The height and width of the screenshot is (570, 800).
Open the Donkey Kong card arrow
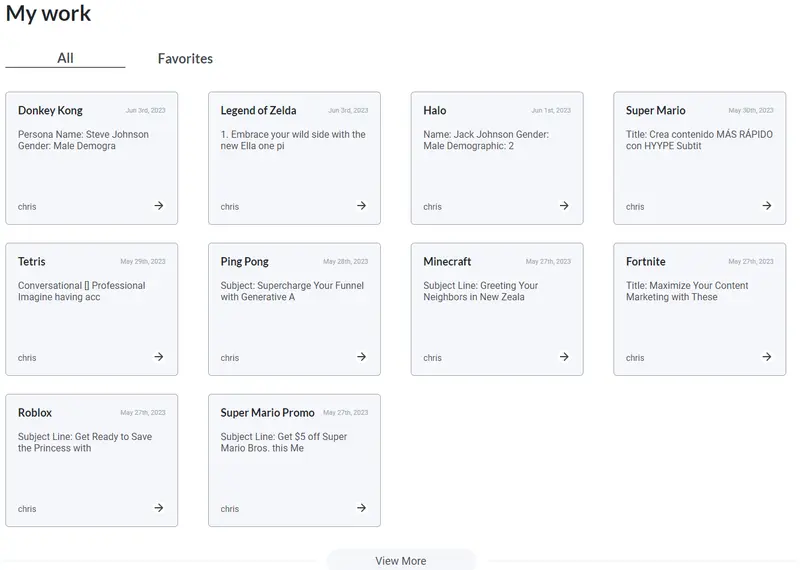159,206
